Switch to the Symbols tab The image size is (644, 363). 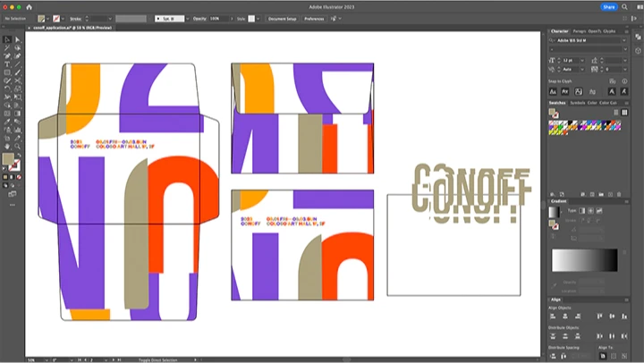click(577, 103)
